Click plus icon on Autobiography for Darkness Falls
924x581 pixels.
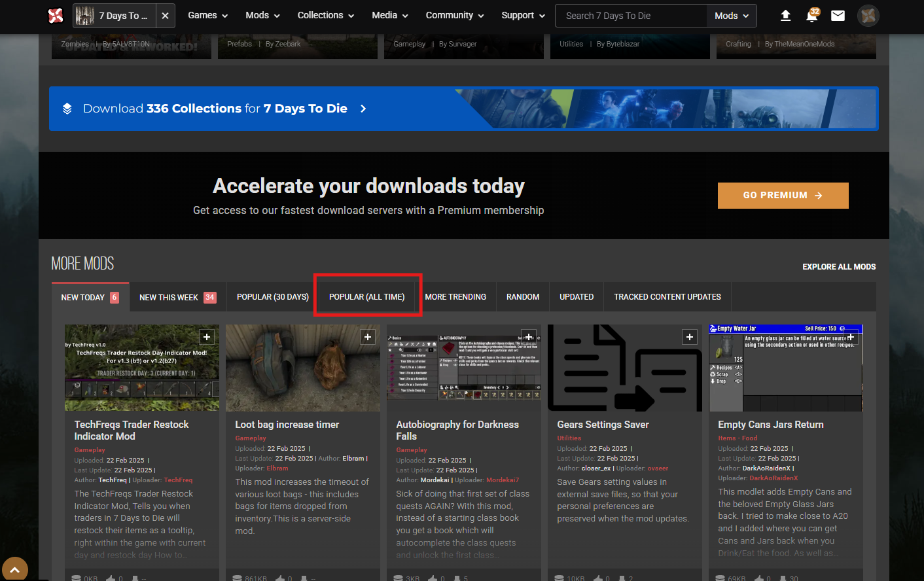(x=529, y=337)
